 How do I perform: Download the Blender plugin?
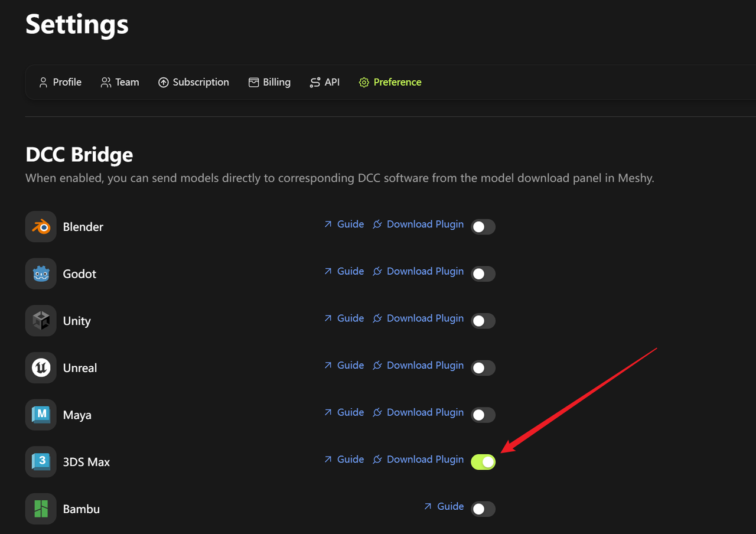[x=418, y=224]
